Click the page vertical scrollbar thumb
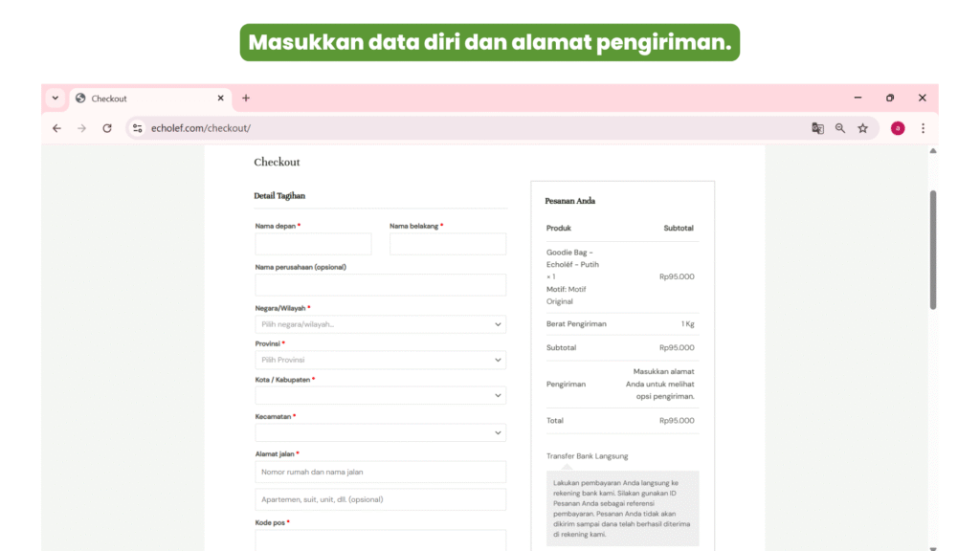 click(933, 249)
